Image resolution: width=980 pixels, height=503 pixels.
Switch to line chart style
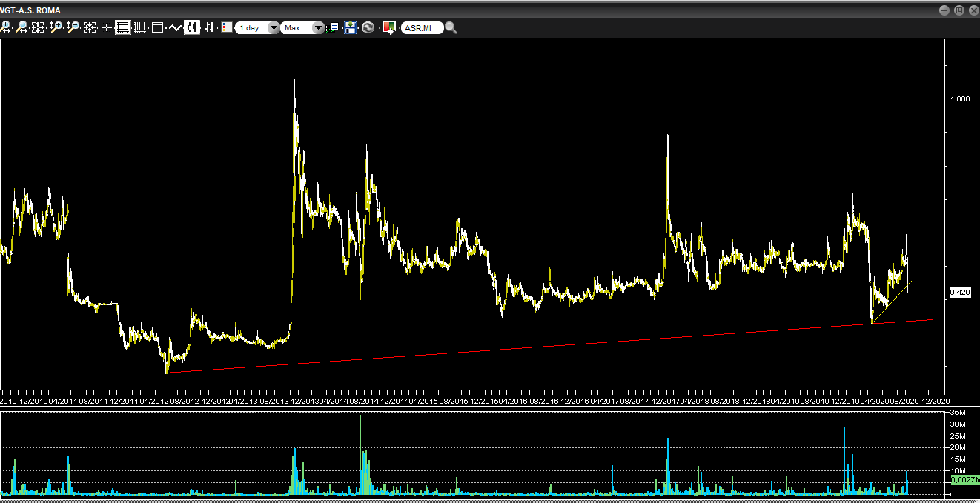(175, 27)
